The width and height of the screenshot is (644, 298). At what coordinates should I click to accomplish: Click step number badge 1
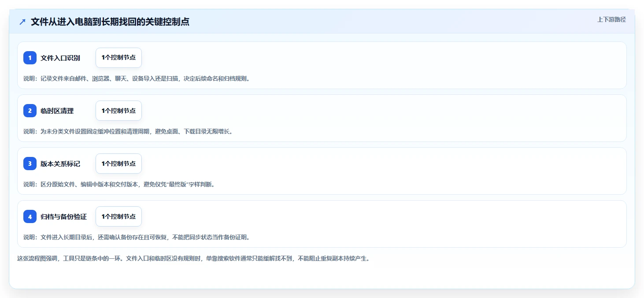30,58
